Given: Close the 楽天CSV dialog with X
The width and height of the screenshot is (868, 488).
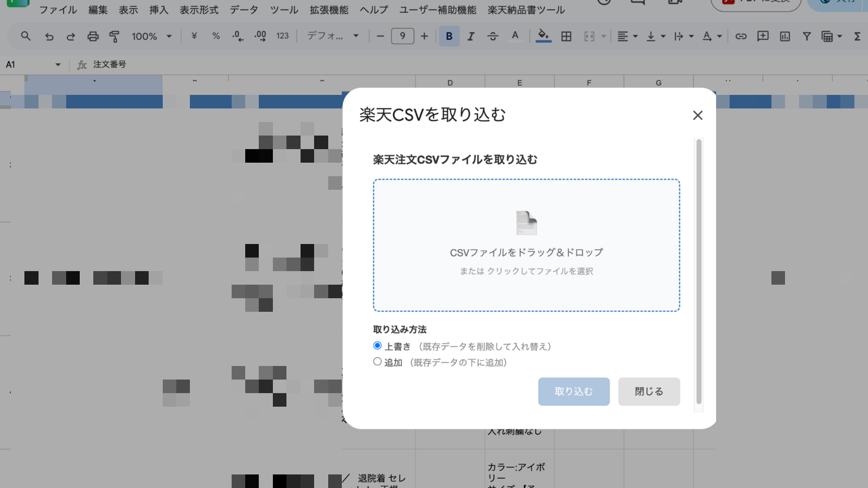Looking at the screenshot, I should [x=698, y=115].
